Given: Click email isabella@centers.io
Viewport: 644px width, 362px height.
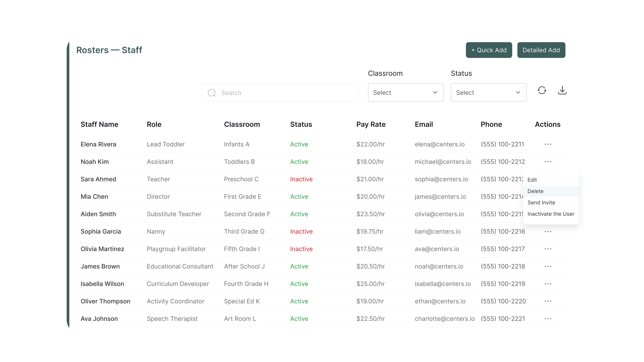Looking at the screenshot, I should pos(443,284).
